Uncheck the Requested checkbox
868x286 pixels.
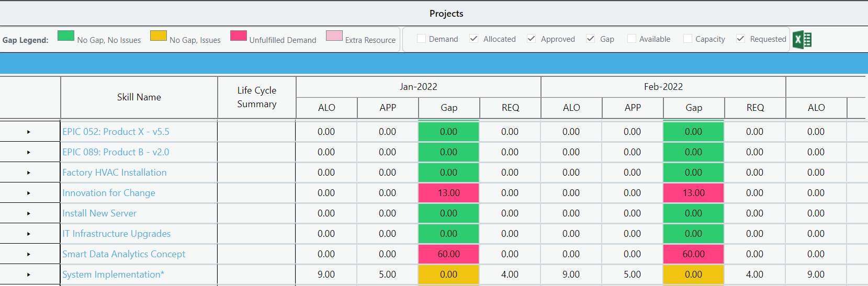(x=741, y=39)
